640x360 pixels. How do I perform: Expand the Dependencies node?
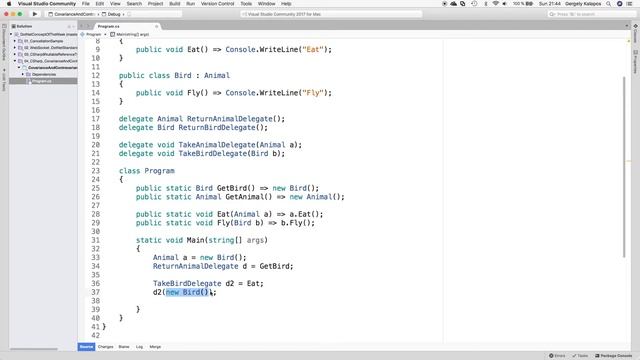point(23,74)
